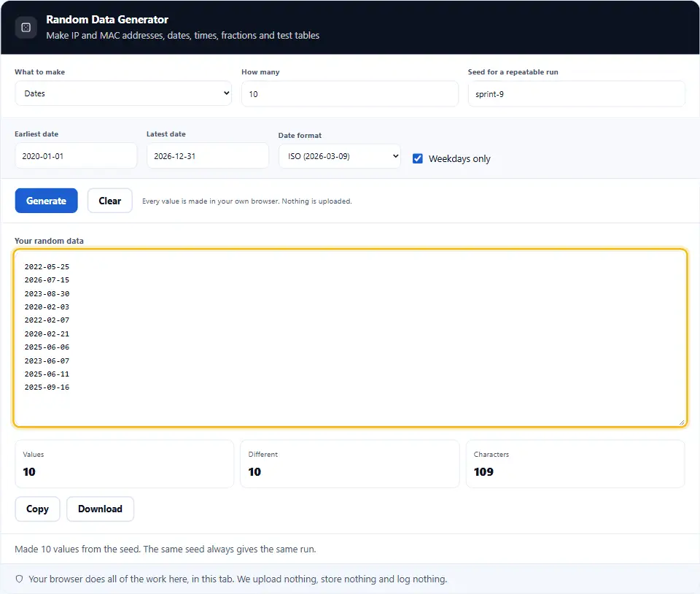Click the date 2025-06-06 in the output
700x594 pixels.
47,347
